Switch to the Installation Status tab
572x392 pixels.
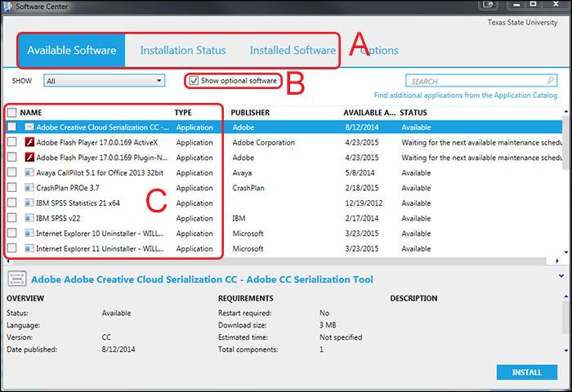[x=183, y=51]
